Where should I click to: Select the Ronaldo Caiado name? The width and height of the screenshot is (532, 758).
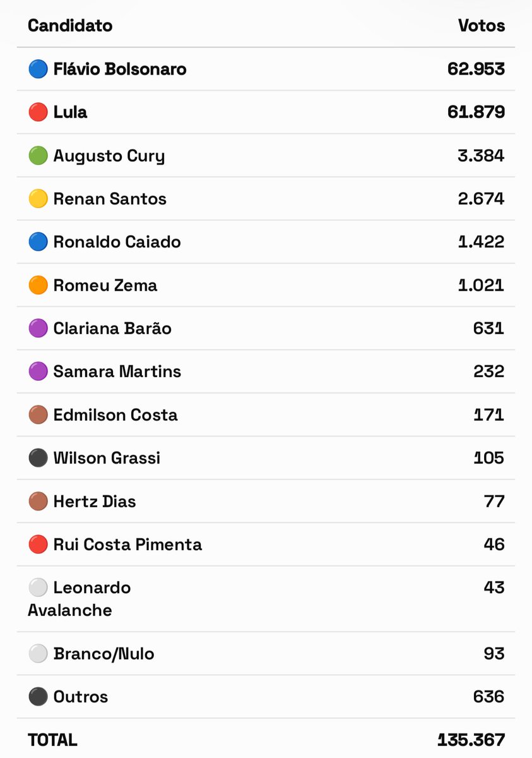point(117,242)
